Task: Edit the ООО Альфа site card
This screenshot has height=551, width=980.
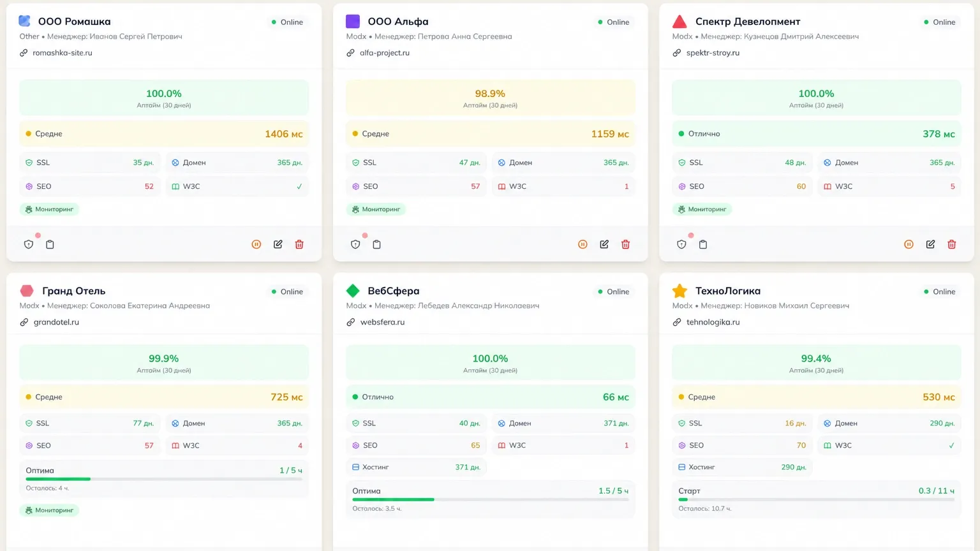Action: coord(604,244)
